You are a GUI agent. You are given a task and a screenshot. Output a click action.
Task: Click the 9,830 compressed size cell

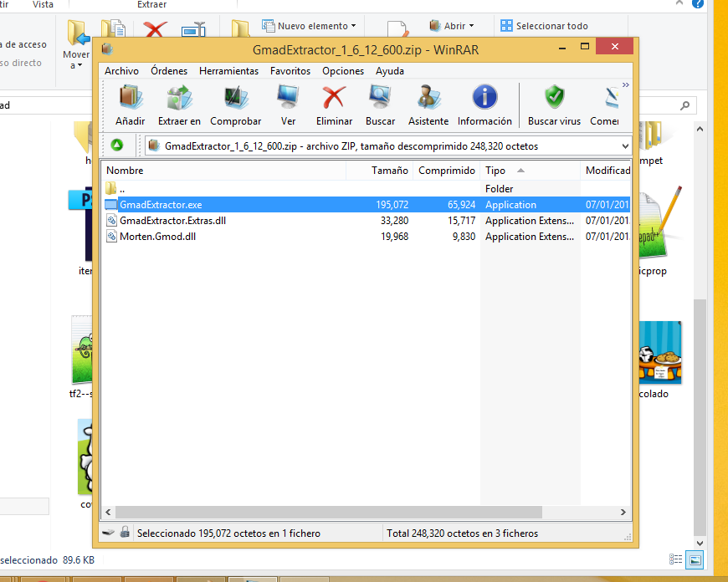(x=464, y=237)
